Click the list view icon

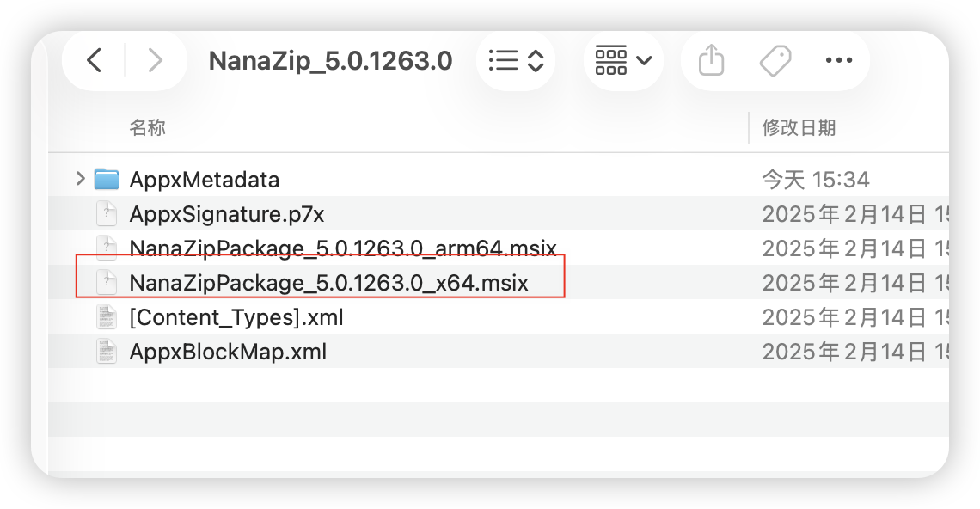coord(504,60)
